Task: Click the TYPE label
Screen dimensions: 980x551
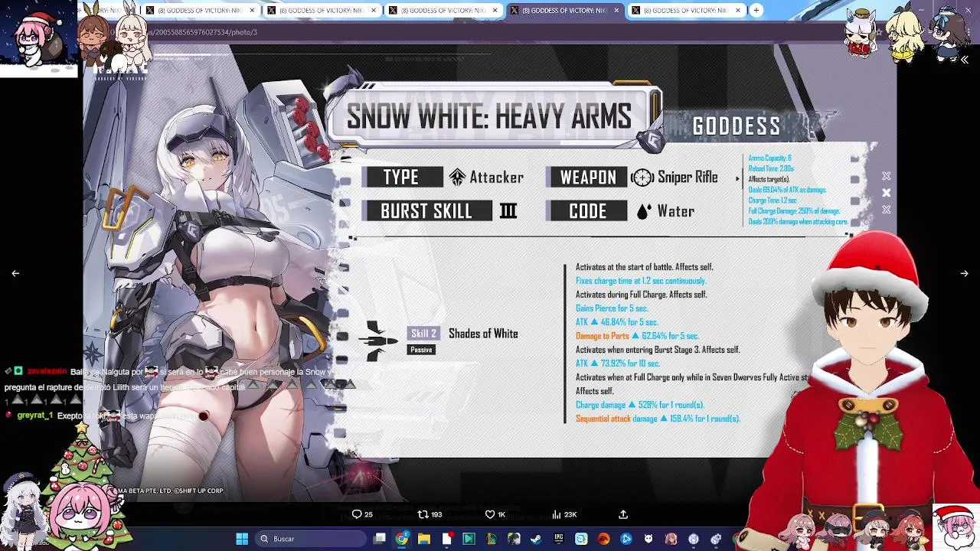Action: coord(401,177)
